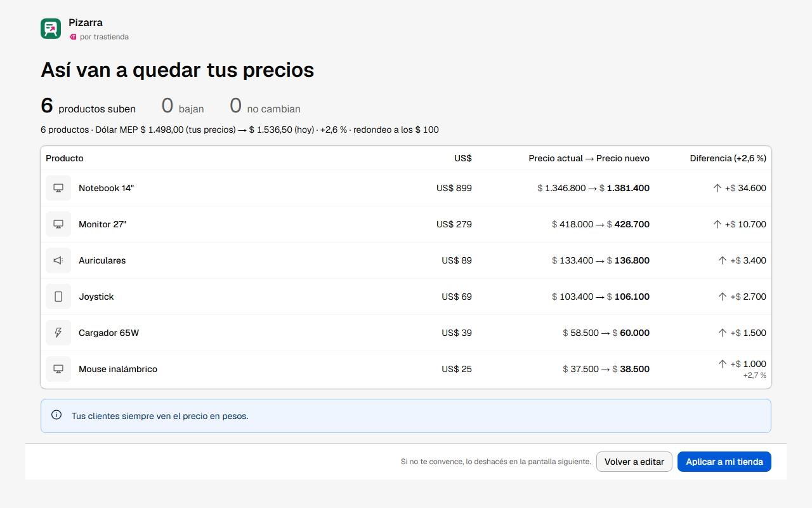
Task: Click the Joystick product icon
Action: pyautogui.click(x=58, y=297)
